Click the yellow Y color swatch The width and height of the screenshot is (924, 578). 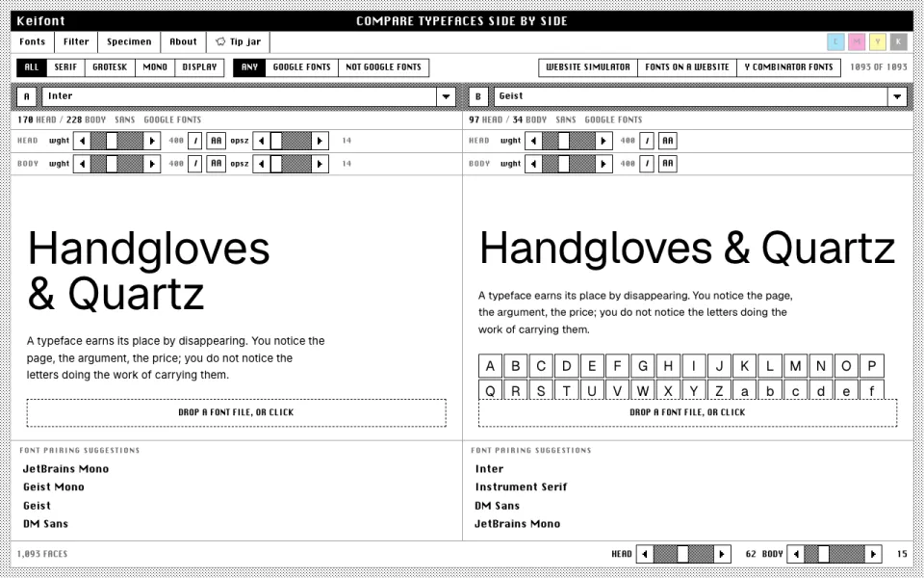pos(878,41)
